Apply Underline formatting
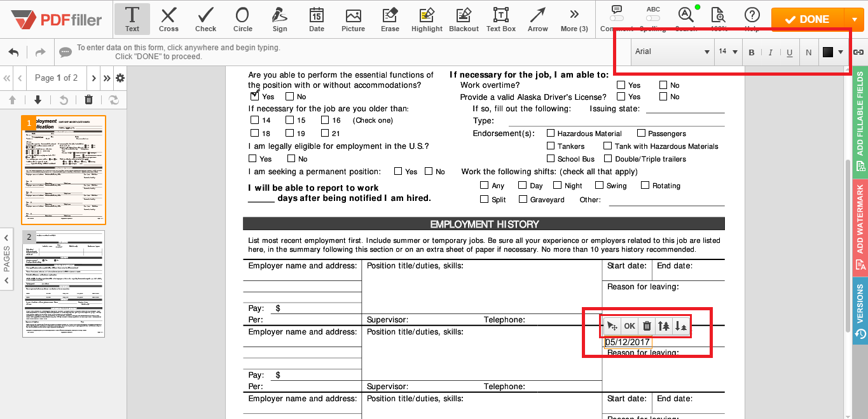868x419 pixels. 789,52
